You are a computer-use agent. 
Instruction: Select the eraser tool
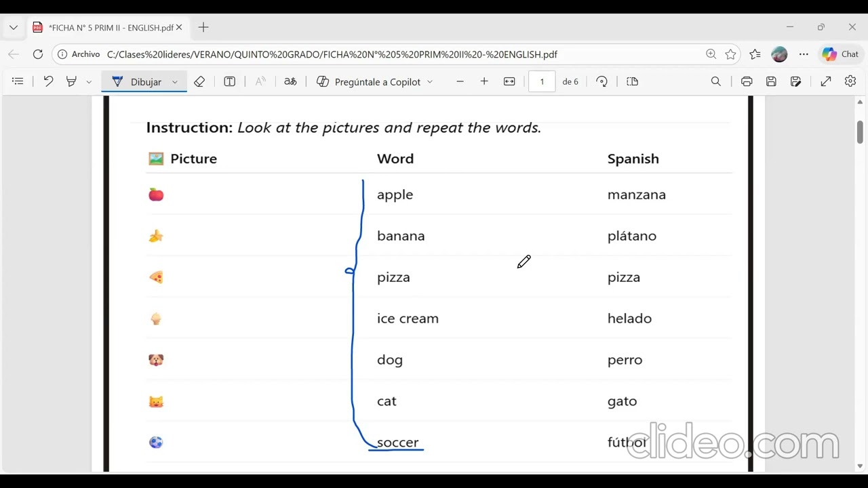click(x=199, y=81)
